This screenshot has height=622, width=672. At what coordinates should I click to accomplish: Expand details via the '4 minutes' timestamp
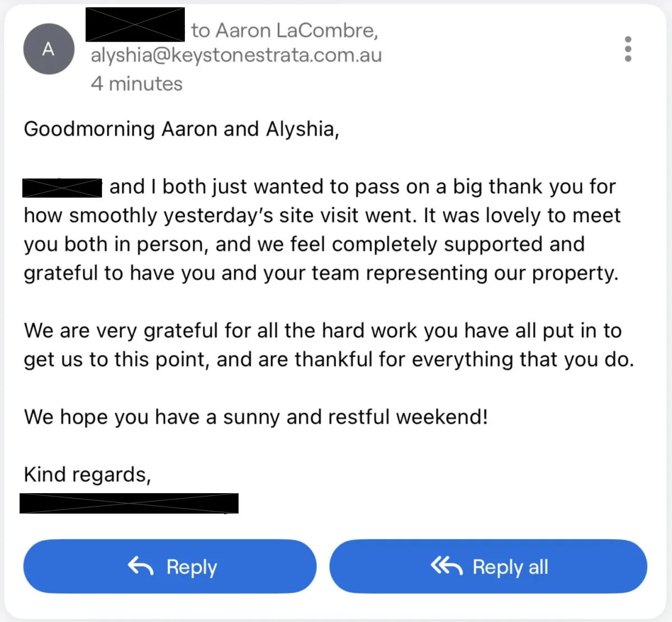[x=137, y=83]
